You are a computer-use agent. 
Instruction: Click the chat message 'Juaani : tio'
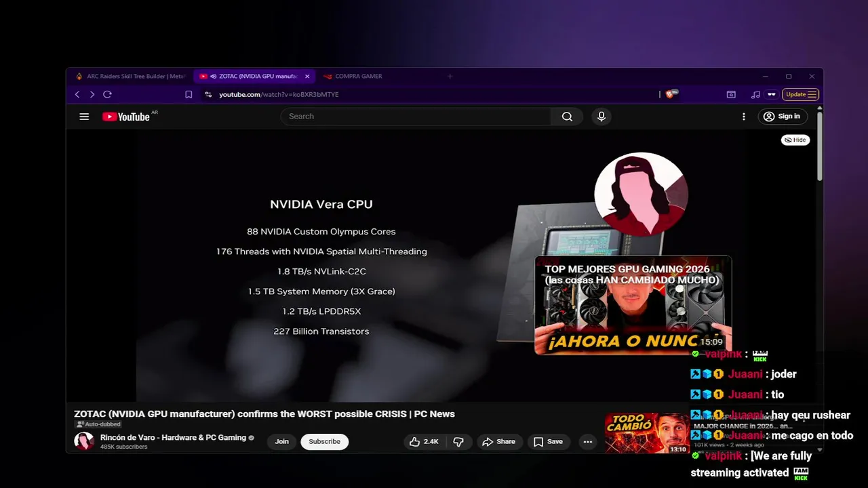pyautogui.click(x=737, y=394)
